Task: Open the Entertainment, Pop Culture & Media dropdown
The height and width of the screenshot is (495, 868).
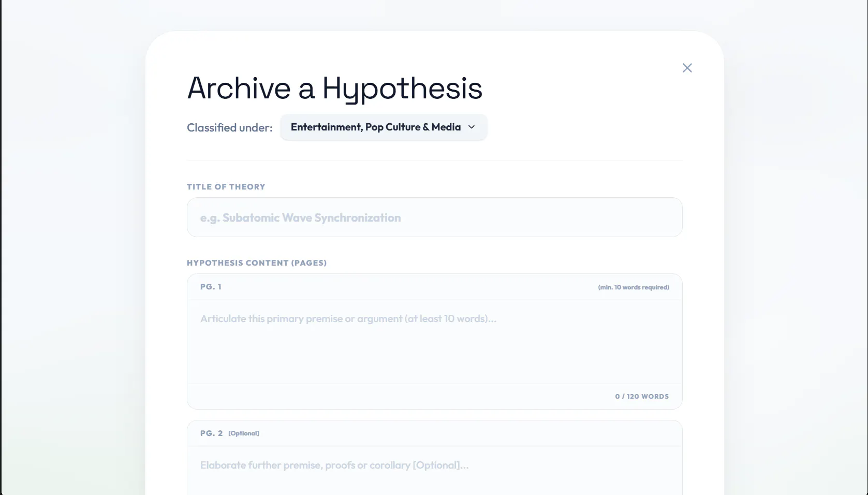Action: pyautogui.click(x=384, y=127)
